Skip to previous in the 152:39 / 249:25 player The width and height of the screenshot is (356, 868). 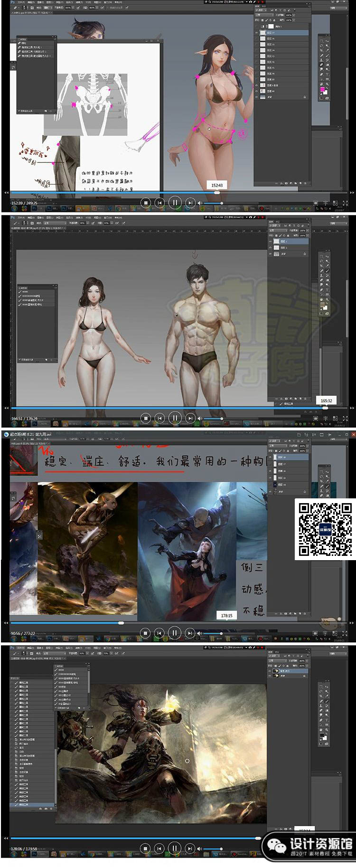[159, 202]
